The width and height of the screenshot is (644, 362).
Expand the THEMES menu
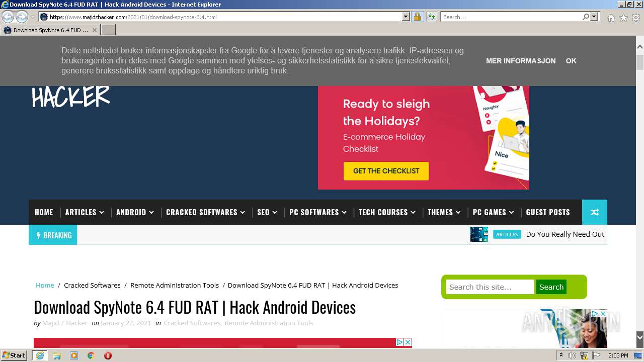pos(444,212)
